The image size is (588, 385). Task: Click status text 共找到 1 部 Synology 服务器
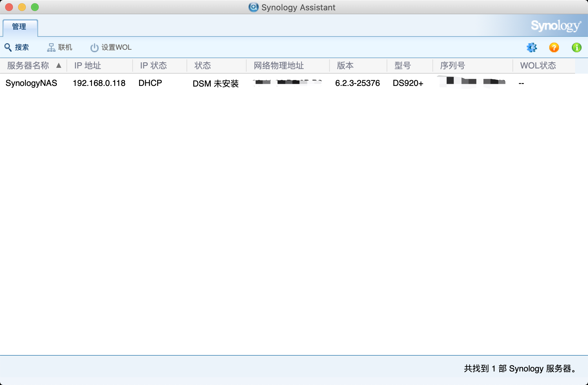(x=520, y=369)
